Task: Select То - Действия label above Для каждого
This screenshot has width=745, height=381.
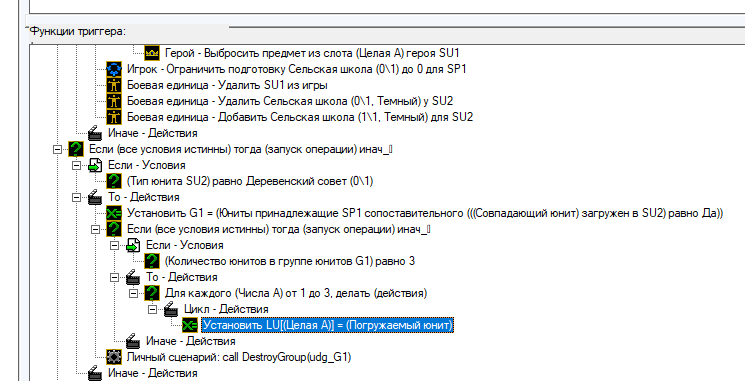Action: tap(181, 277)
